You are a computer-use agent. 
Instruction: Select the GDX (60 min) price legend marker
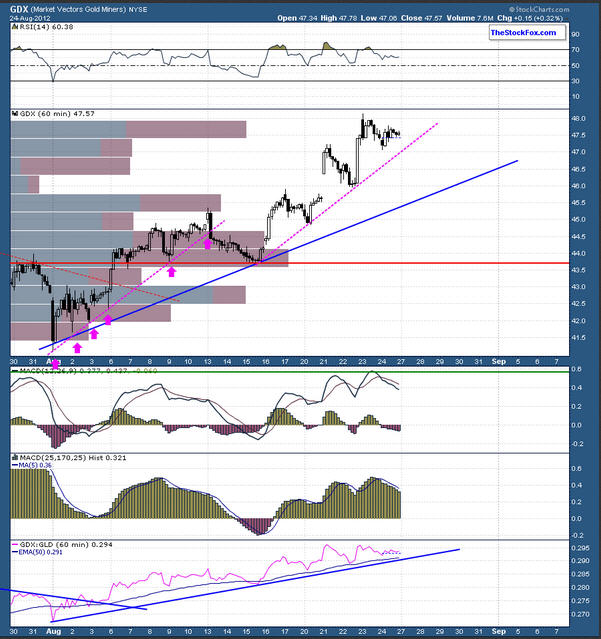click(x=14, y=115)
